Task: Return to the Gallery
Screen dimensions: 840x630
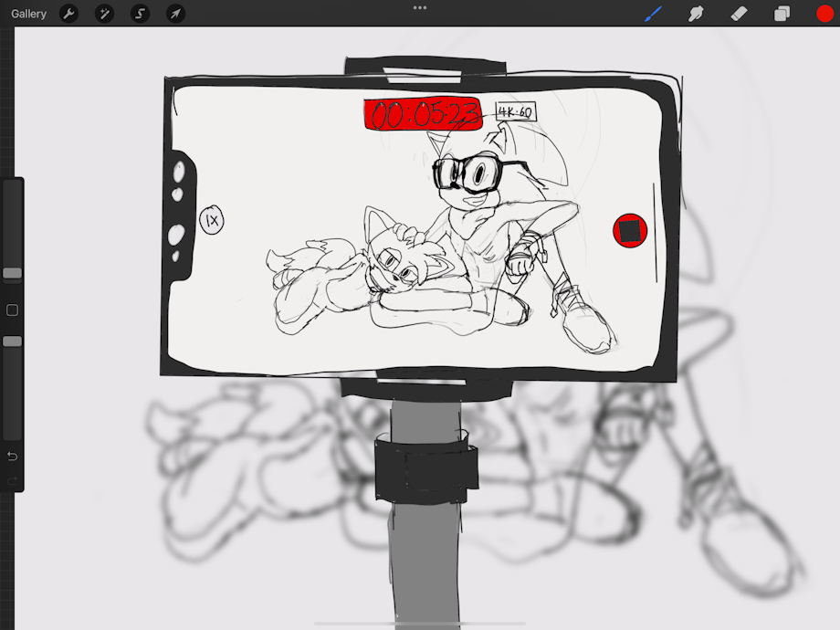Action: (28, 14)
